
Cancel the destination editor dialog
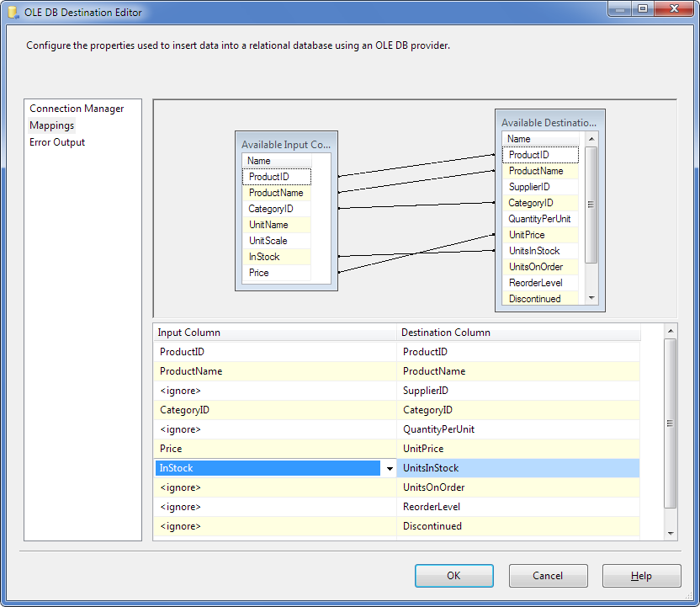click(548, 576)
